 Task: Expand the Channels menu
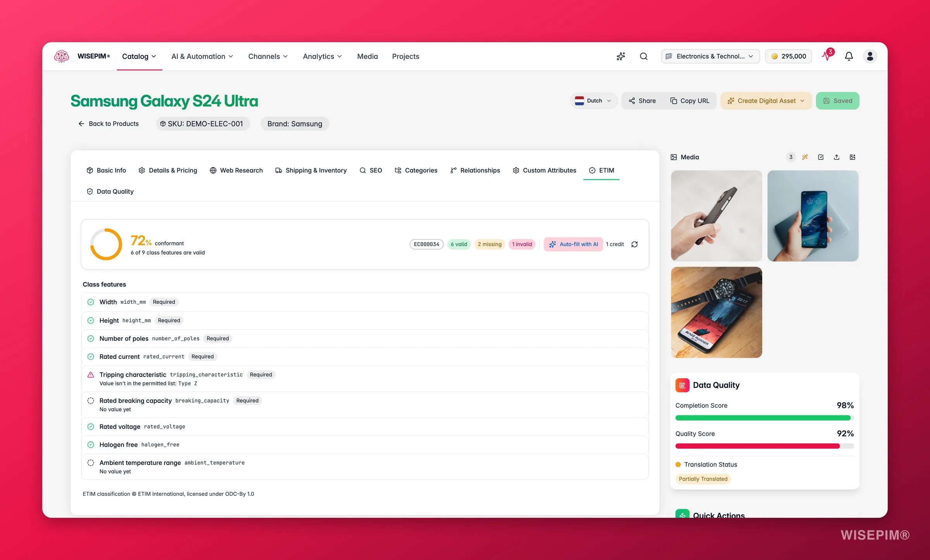268,56
